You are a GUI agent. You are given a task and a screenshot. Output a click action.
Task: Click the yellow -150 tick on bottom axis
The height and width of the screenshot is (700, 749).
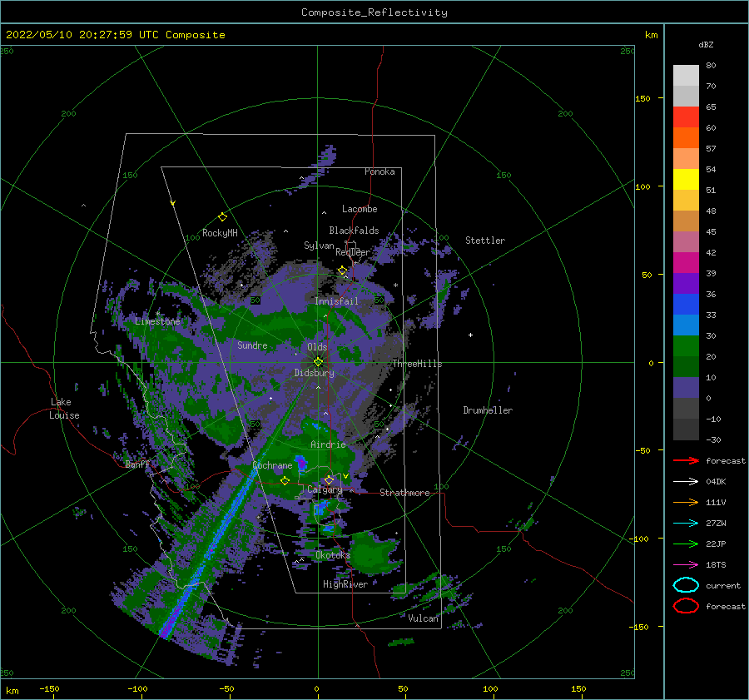coord(49,688)
